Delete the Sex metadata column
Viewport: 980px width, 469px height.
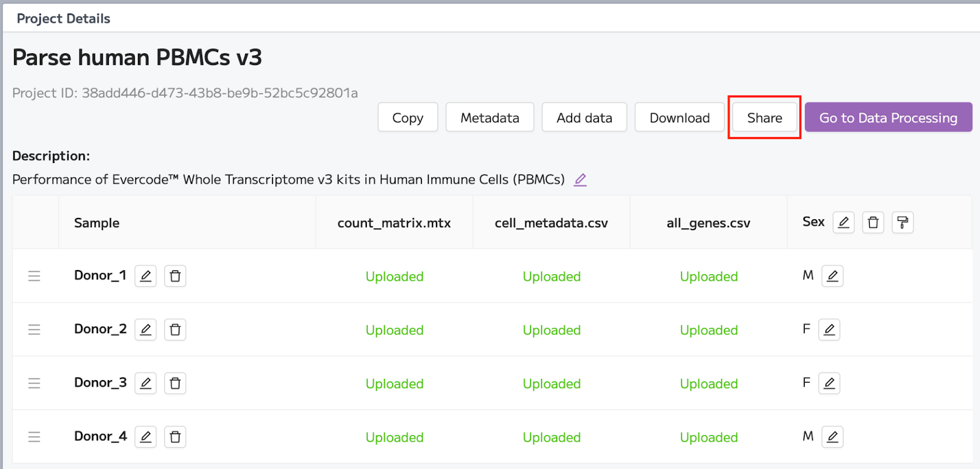point(873,222)
